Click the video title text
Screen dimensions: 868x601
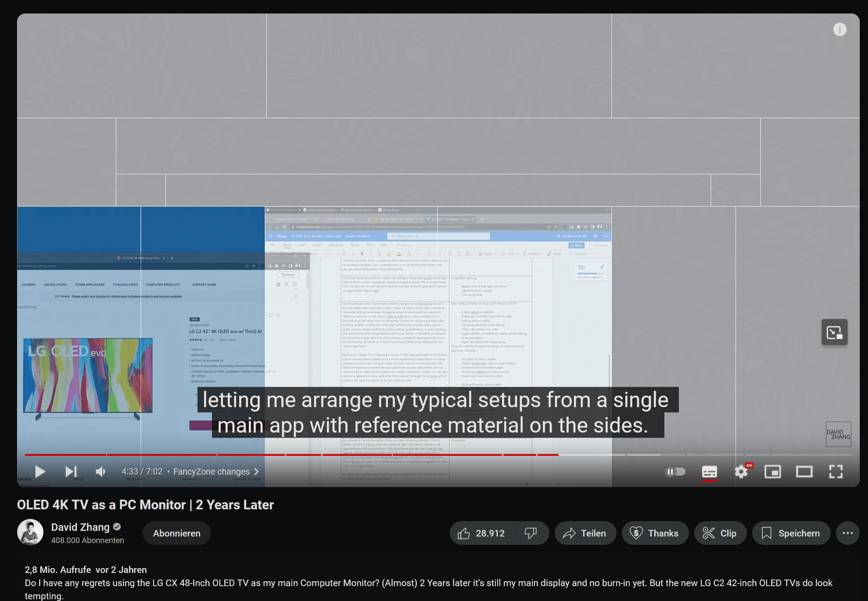tap(145, 505)
